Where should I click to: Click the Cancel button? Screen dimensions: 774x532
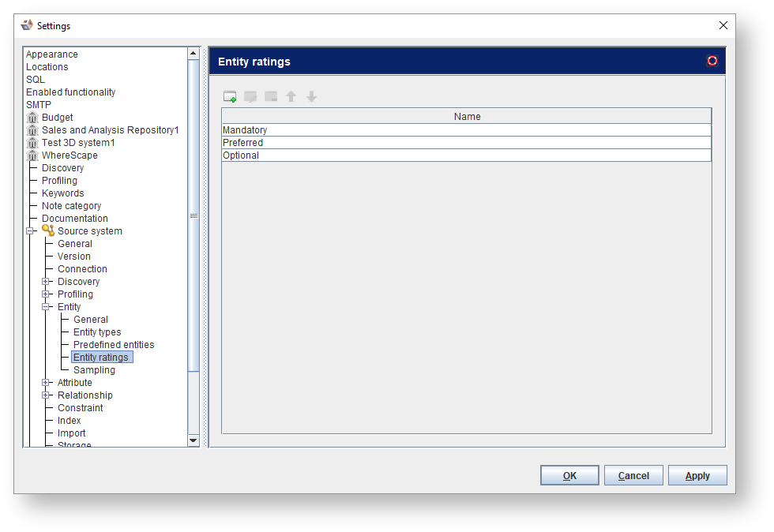(633, 475)
